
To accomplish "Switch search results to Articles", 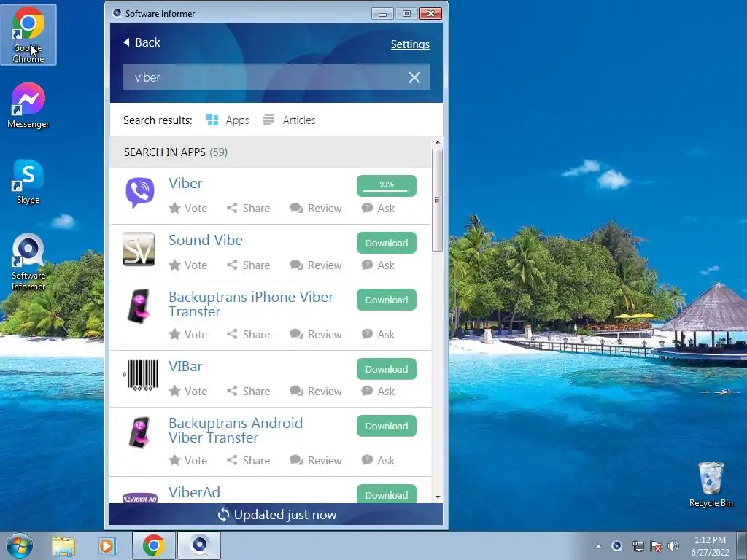I will (289, 120).
